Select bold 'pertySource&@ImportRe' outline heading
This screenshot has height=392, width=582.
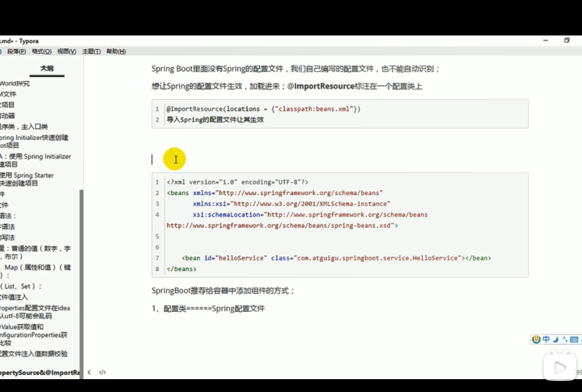(x=40, y=372)
